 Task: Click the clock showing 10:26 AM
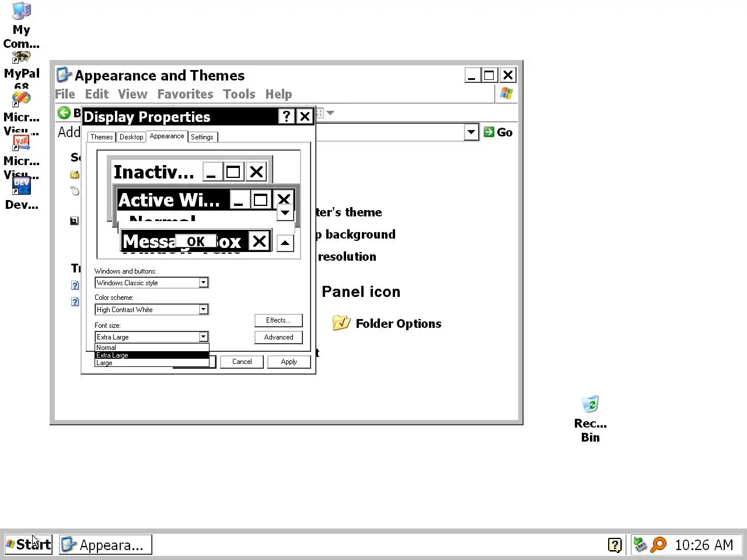[x=704, y=545]
